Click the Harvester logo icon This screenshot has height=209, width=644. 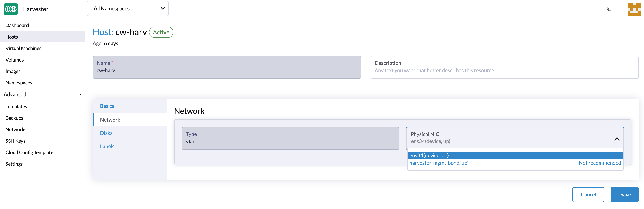pyautogui.click(x=11, y=9)
